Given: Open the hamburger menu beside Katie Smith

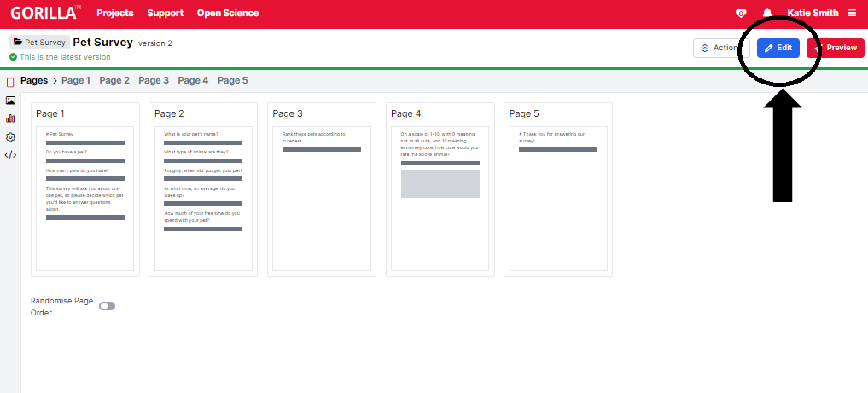Looking at the screenshot, I should (x=852, y=13).
